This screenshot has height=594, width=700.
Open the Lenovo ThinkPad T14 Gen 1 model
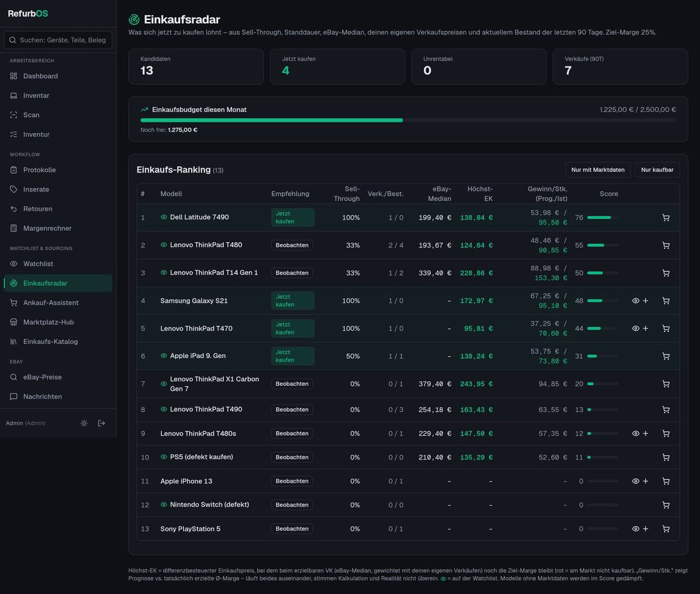coord(214,273)
